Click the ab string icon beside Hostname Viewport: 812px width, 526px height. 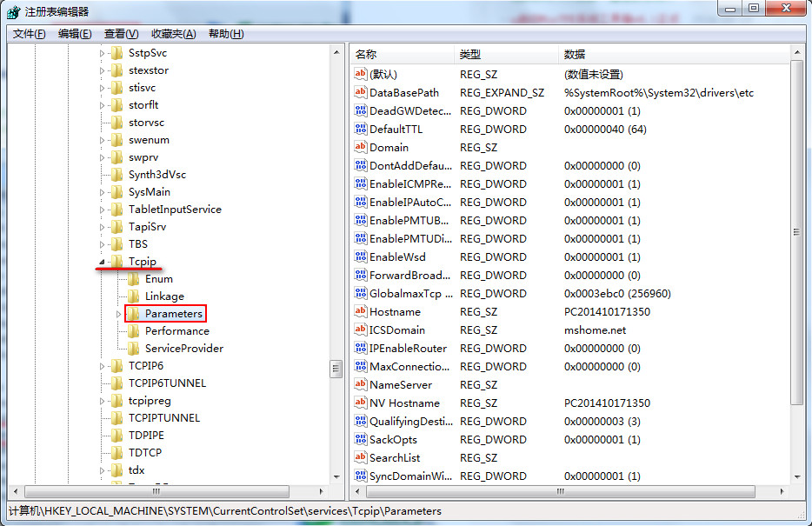tap(360, 311)
